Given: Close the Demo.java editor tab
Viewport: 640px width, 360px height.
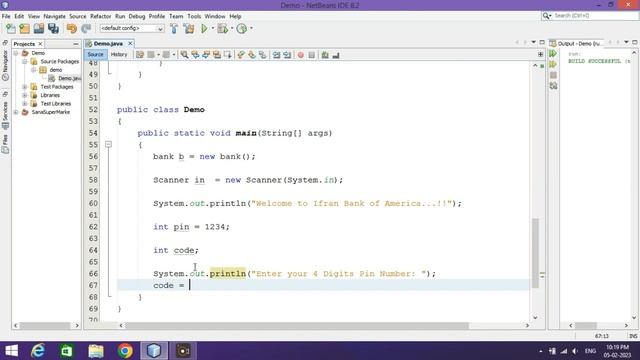Looking at the screenshot, I should 130,43.
